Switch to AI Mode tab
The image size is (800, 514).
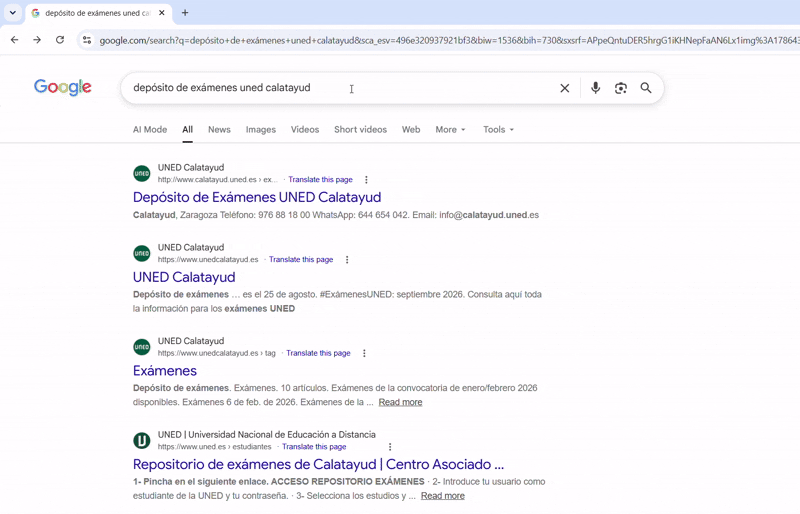150,130
